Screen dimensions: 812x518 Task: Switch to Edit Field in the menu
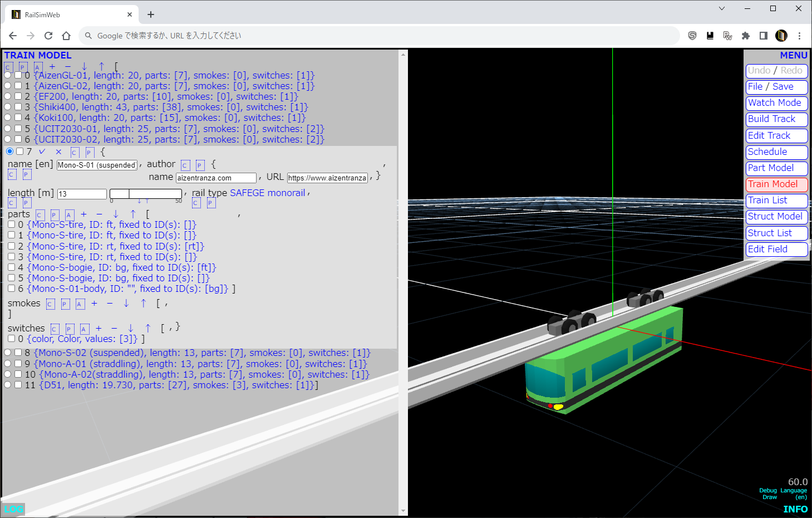776,250
